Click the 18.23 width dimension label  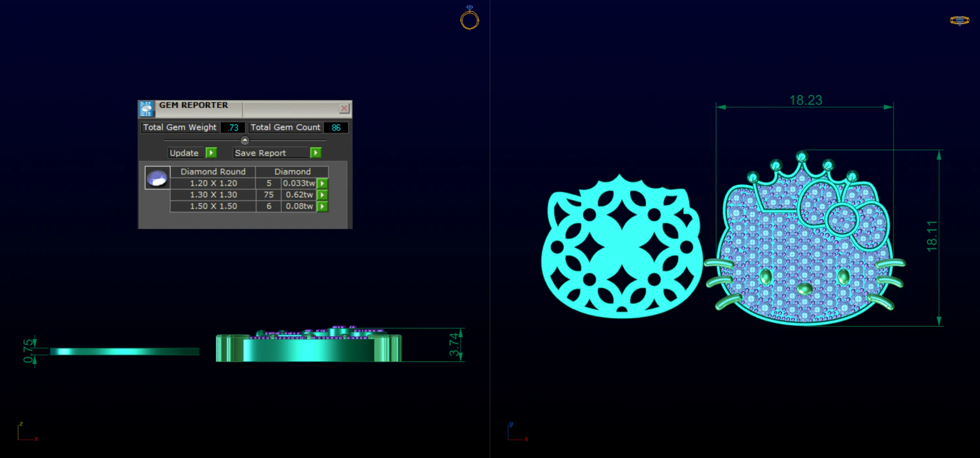pyautogui.click(x=806, y=100)
